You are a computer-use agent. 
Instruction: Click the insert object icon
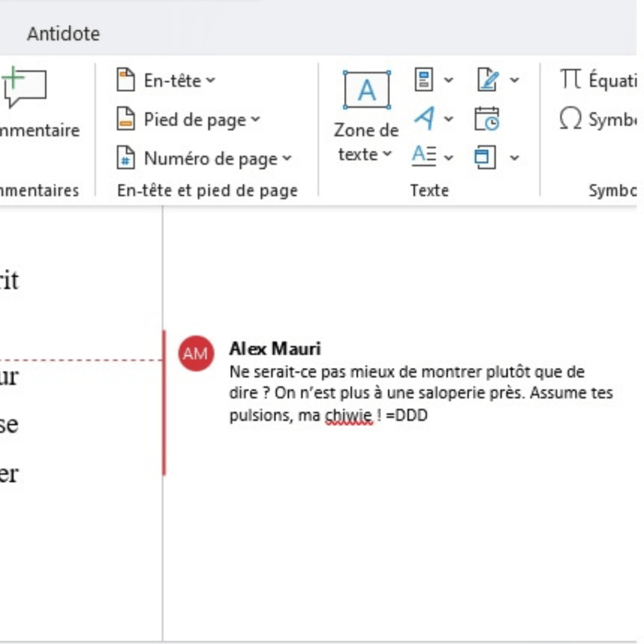485,157
